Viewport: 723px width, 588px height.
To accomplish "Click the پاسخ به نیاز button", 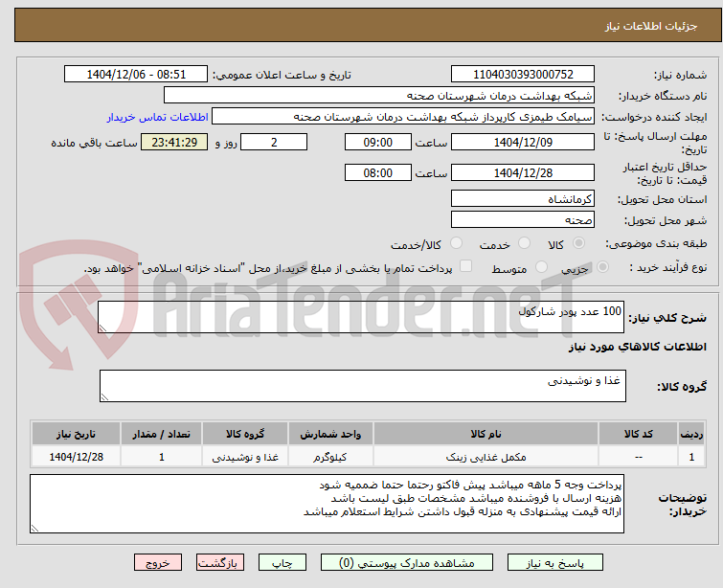I will point(555,563).
